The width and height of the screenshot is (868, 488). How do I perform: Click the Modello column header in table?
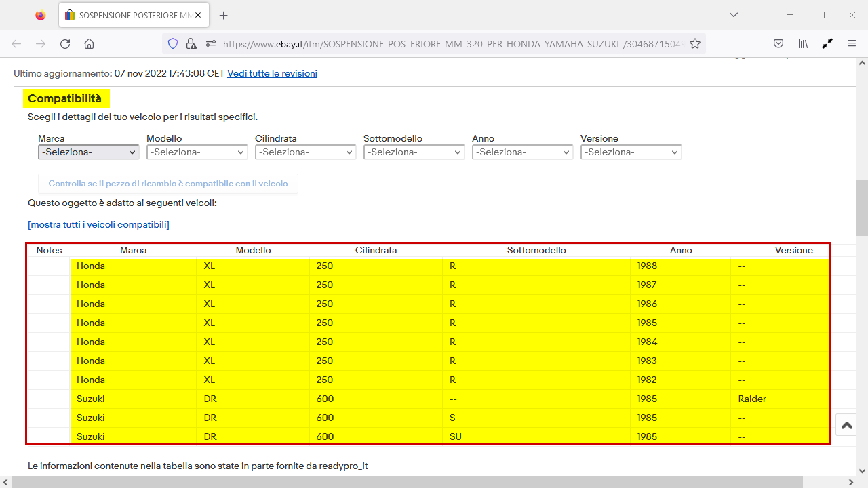tap(254, 250)
